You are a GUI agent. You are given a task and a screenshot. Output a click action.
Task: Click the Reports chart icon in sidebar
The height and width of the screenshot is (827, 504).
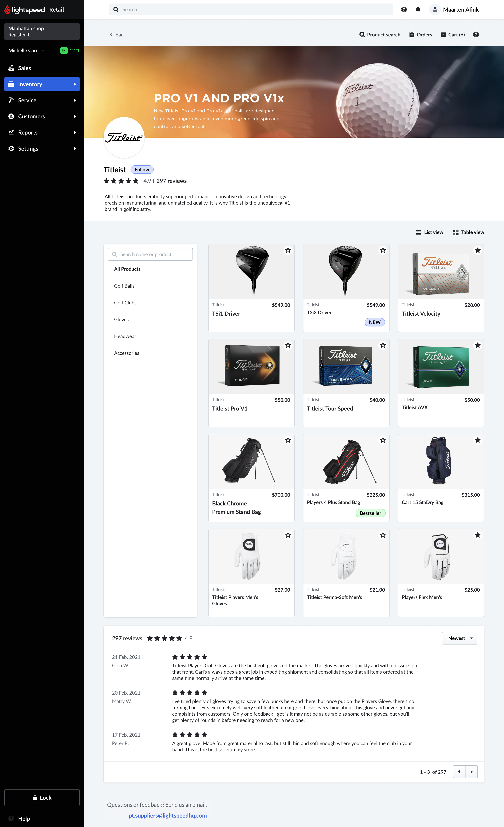[11, 132]
